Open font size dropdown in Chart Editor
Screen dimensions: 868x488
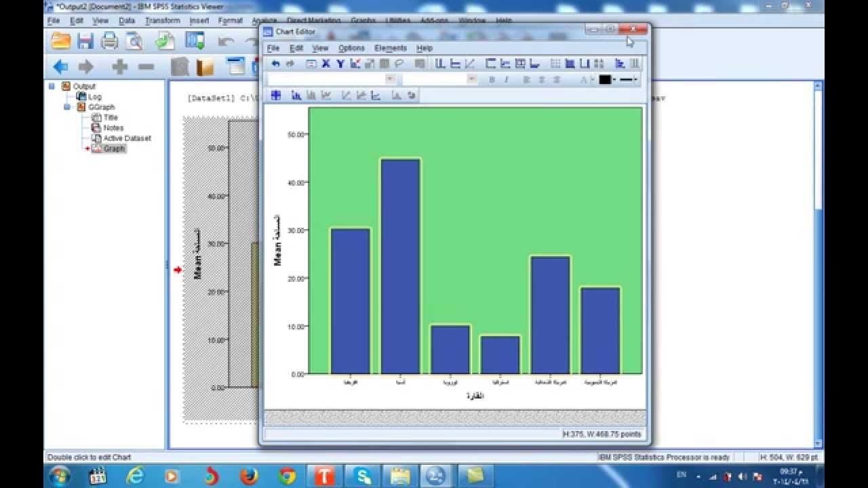(472, 79)
